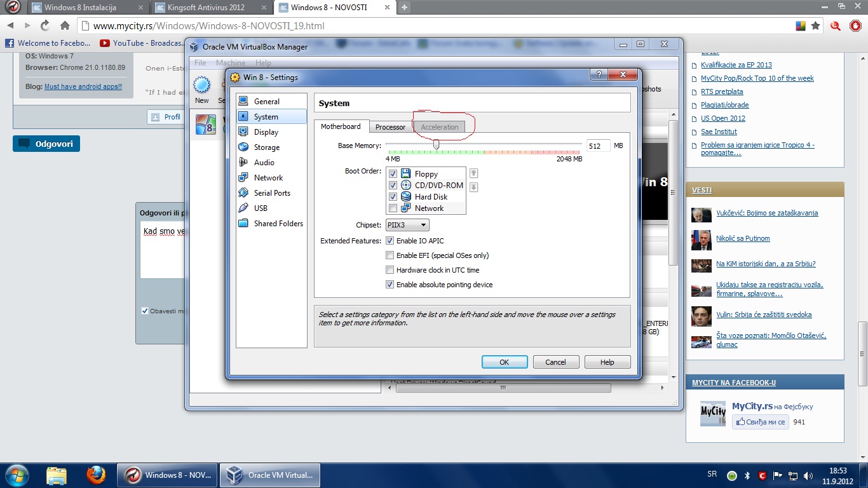
Task: Open the Must have android apps link
Action: [x=83, y=86]
